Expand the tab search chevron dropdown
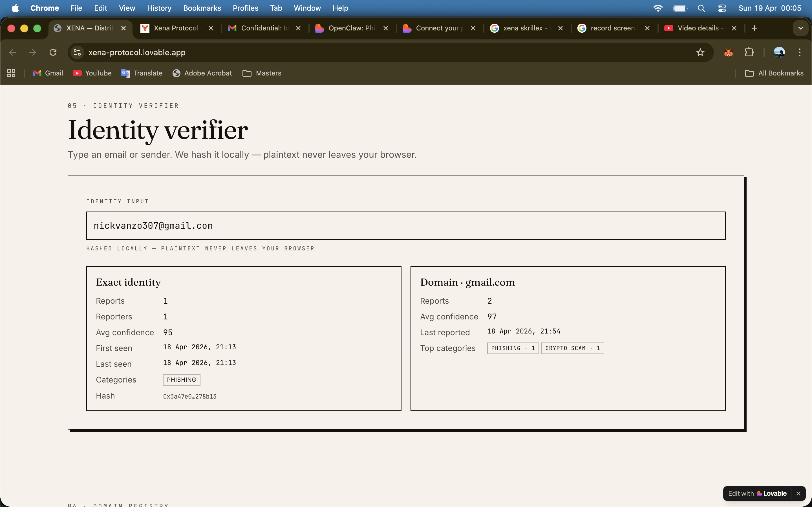The height and width of the screenshot is (507, 812). [801, 28]
